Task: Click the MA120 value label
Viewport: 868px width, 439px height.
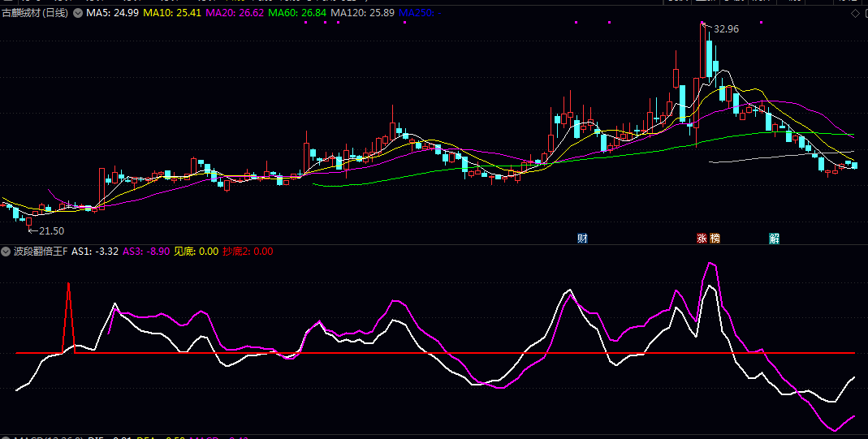Action: click(x=363, y=14)
